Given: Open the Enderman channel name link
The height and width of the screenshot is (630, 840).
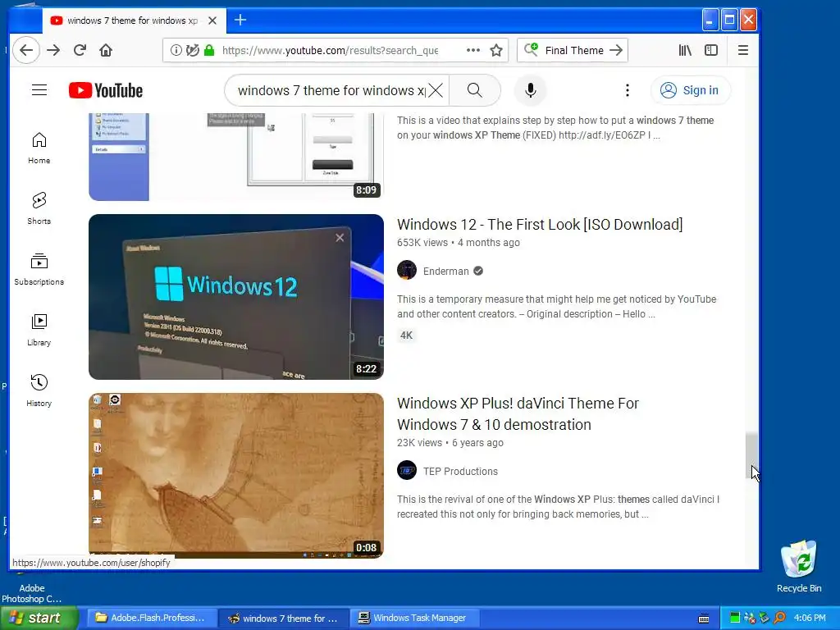Looking at the screenshot, I should coord(445,271).
